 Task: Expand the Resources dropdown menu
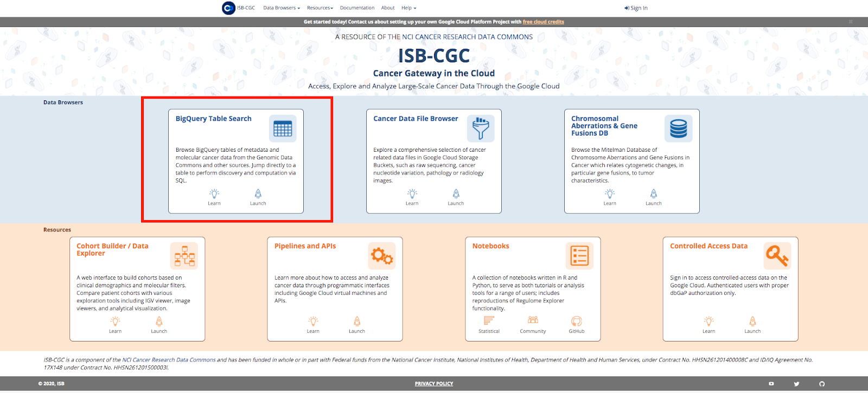(x=320, y=8)
